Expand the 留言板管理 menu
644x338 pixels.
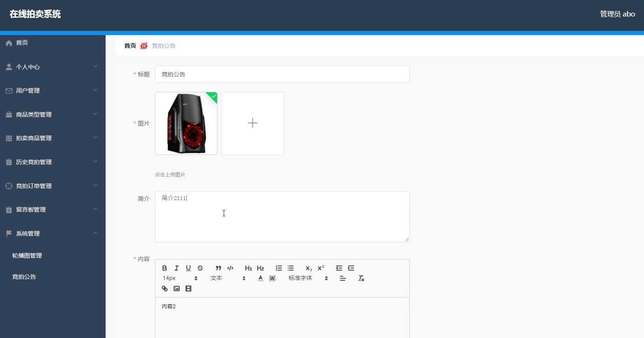(x=53, y=210)
